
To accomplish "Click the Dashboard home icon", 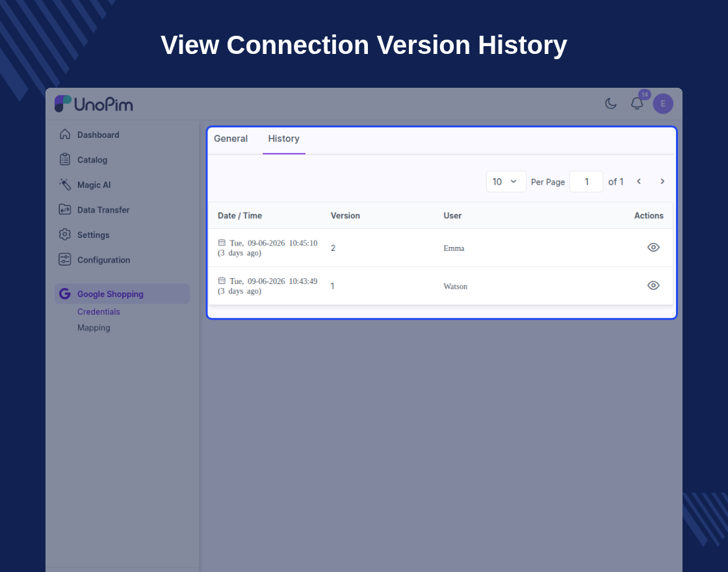I will pyautogui.click(x=65, y=134).
